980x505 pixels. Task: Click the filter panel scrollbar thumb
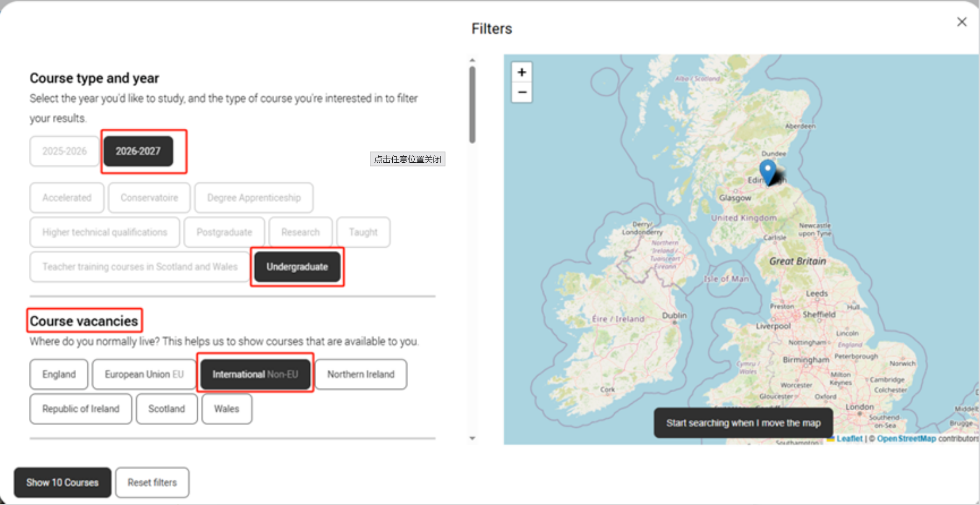(473, 105)
